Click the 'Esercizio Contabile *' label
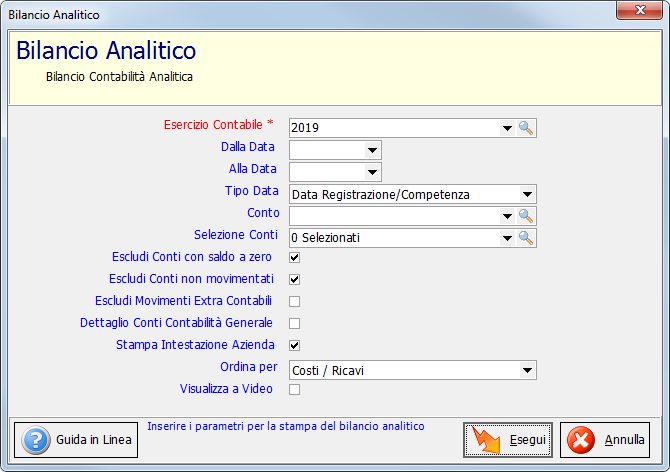This screenshot has height=472, width=670. tap(218, 124)
